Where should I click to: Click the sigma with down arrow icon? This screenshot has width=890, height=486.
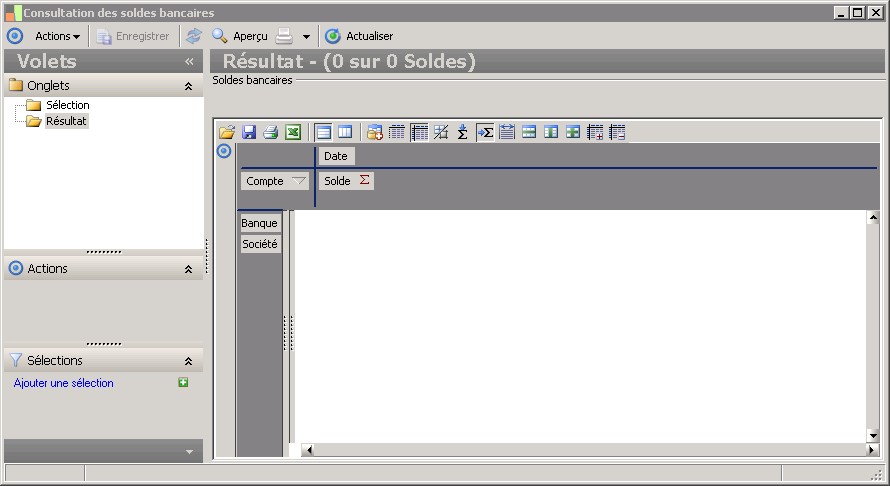coord(463,132)
